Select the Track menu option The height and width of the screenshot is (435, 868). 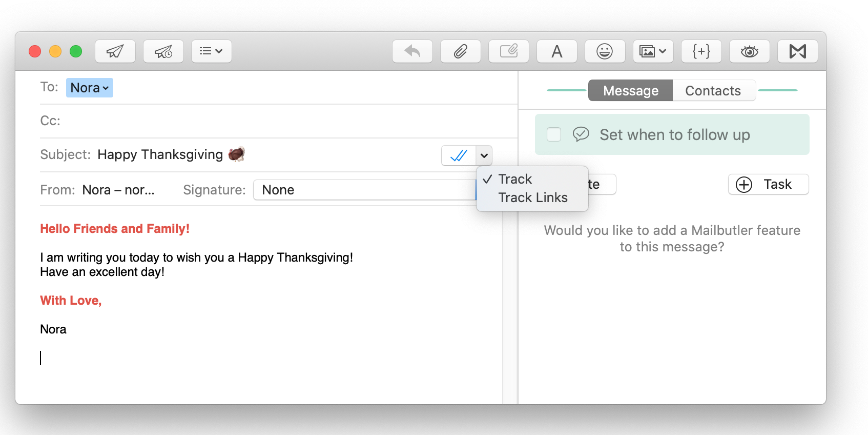(x=532, y=179)
